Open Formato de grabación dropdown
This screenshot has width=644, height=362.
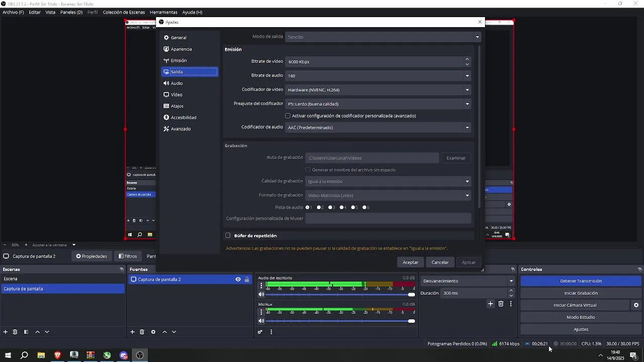point(388,196)
